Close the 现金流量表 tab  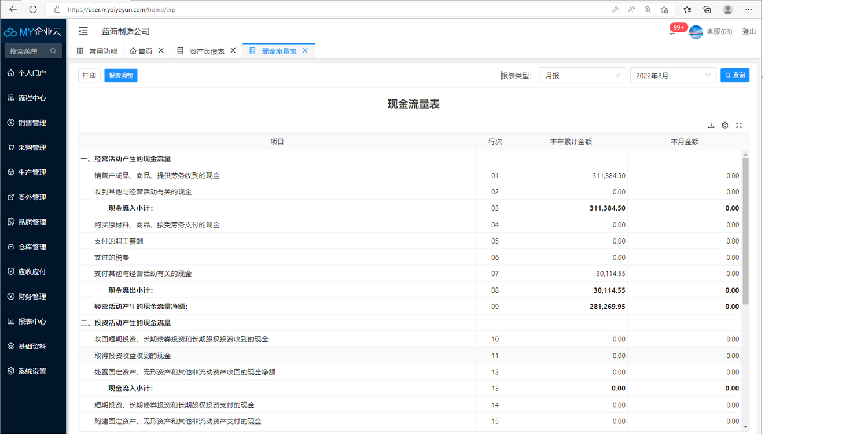305,51
